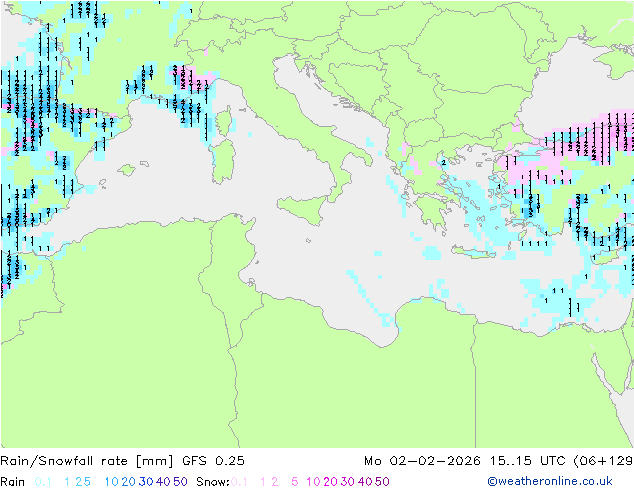Click the 'Rain' legend label
This screenshot has height=490, width=634.
13,482
